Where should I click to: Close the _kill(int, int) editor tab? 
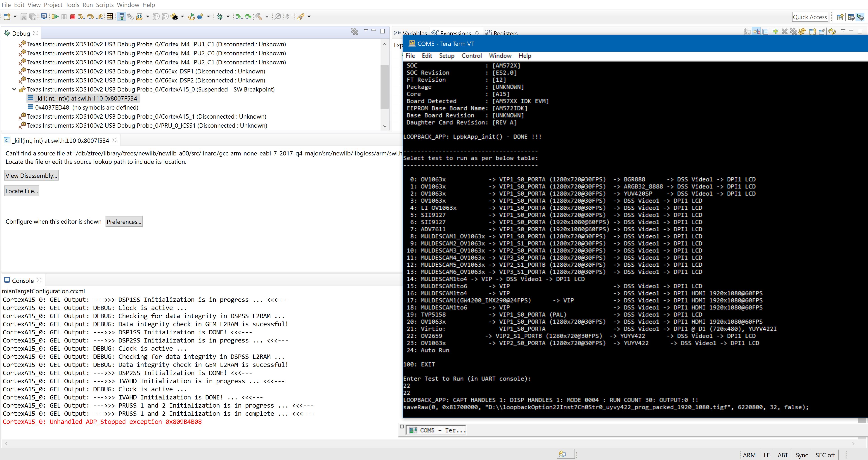click(x=115, y=140)
